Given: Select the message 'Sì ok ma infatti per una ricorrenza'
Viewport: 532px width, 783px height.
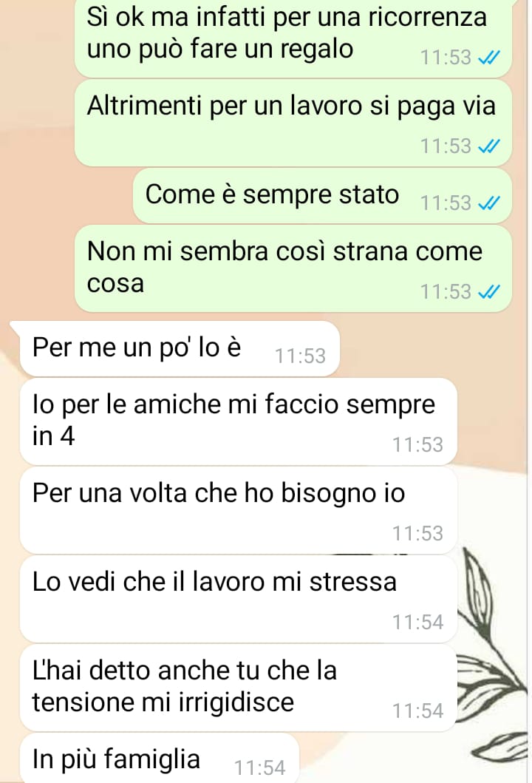Looking at the screenshot, I should pos(293,38).
